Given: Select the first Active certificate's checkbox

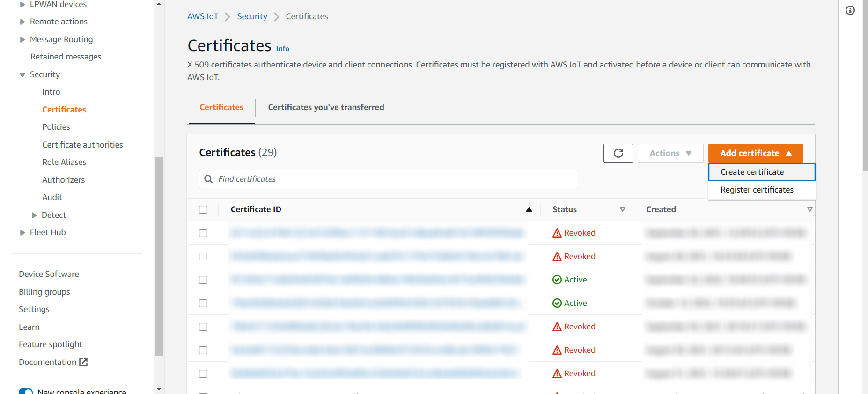Looking at the screenshot, I should pyautogui.click(x=203, y=280).
